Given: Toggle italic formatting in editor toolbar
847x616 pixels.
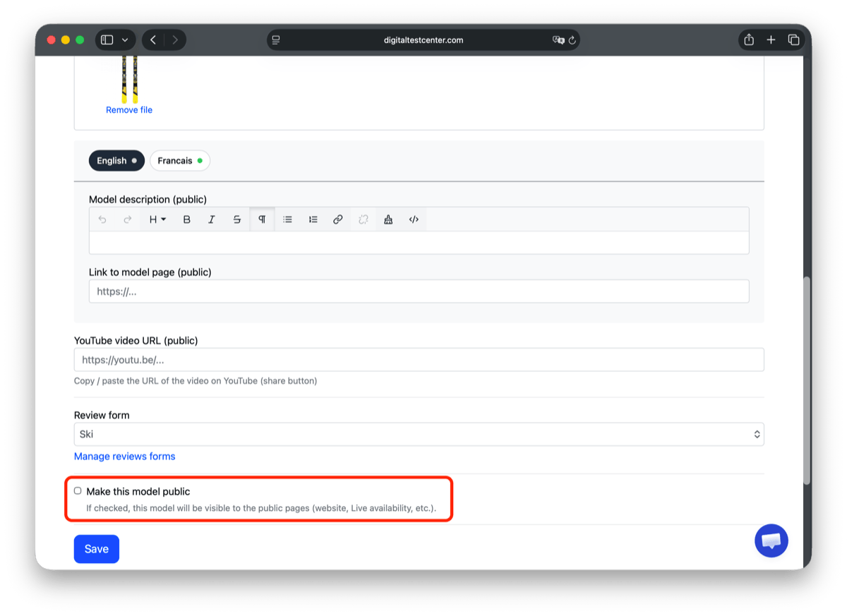Looking at the screenshot, I should (211, 219).
